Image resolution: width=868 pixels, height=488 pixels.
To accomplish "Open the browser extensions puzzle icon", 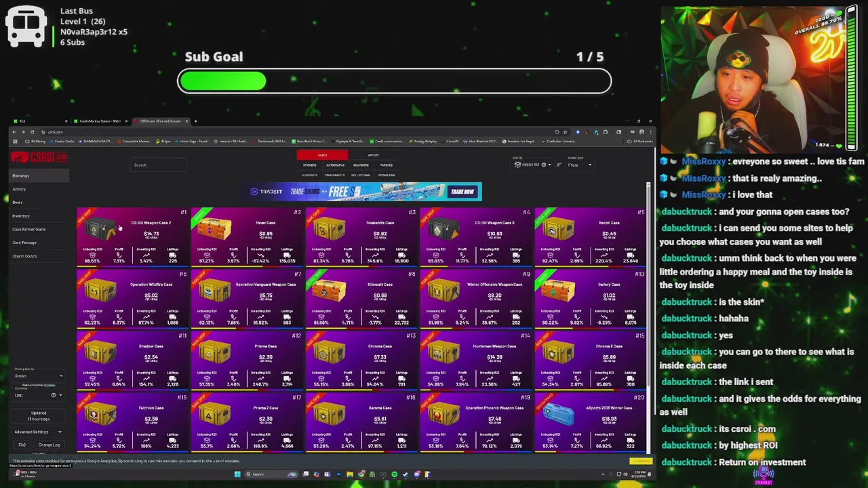I will click(x=606, y=132).
